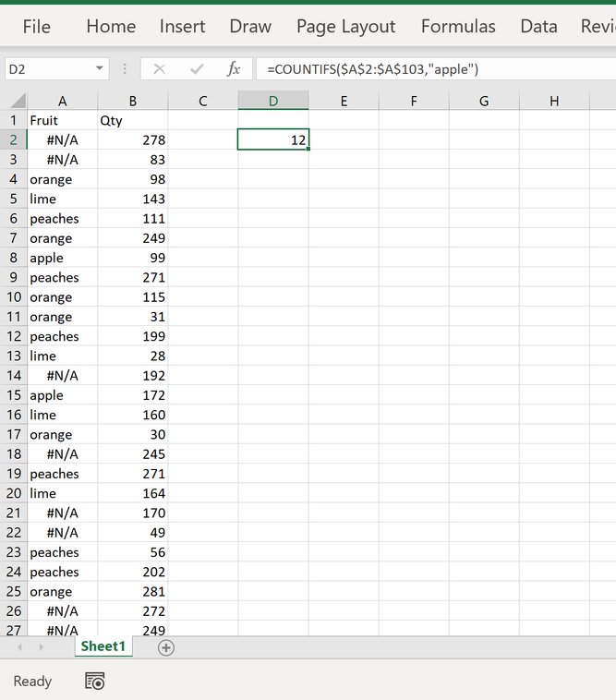Image resolution: width=616 pixels, height=700 pixels.
Task: Select column F header
Action: click(414, 101)
